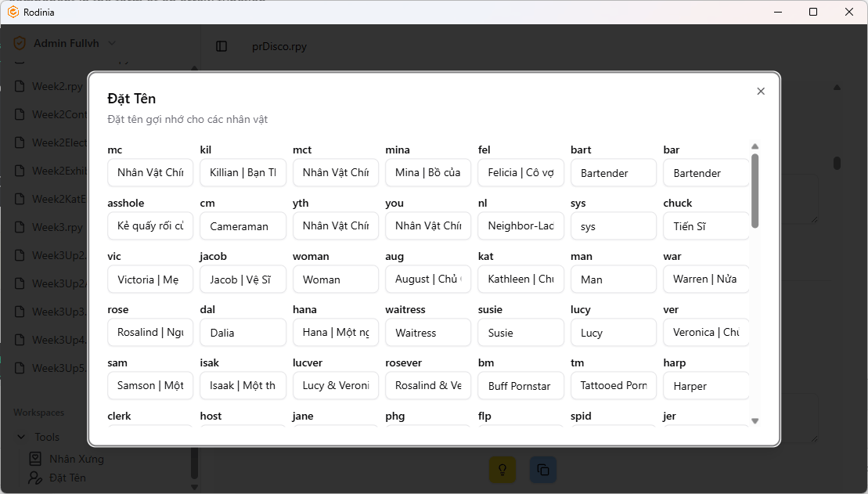Select the prDisco.rpy tab

(x=279, y=46)
